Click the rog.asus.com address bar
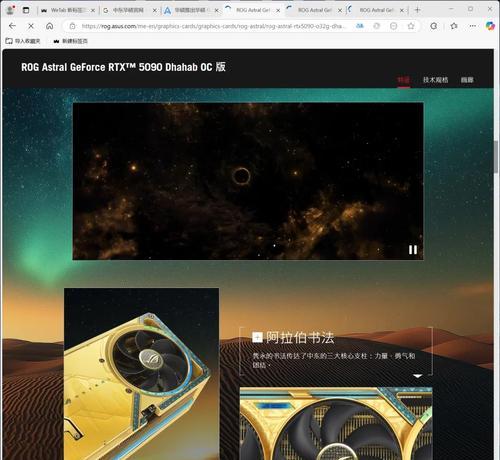500x460 pixels. tap(213, 26)
